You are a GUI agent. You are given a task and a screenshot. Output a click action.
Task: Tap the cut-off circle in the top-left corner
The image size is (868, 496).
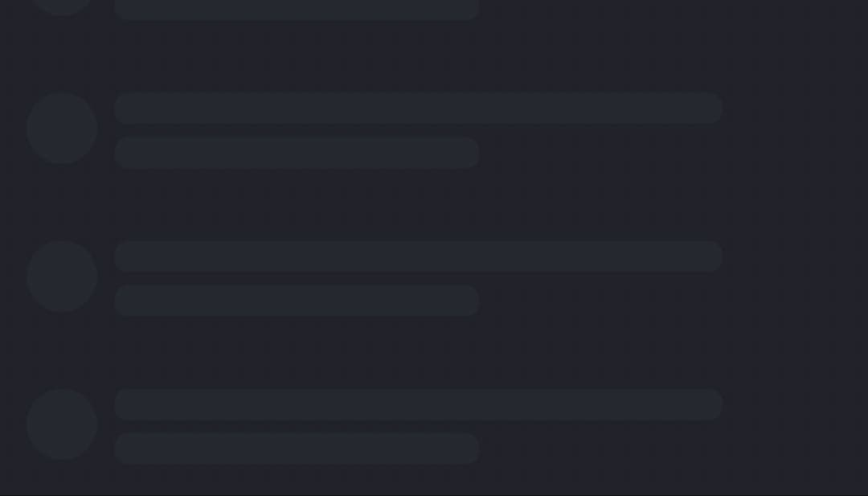[62, 6]
